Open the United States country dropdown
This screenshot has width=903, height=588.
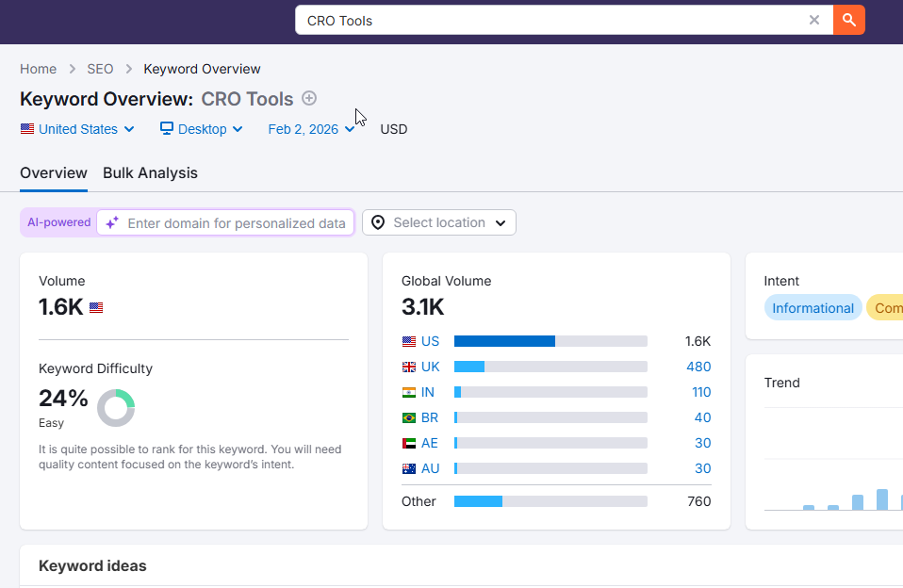tap(77, 129)
